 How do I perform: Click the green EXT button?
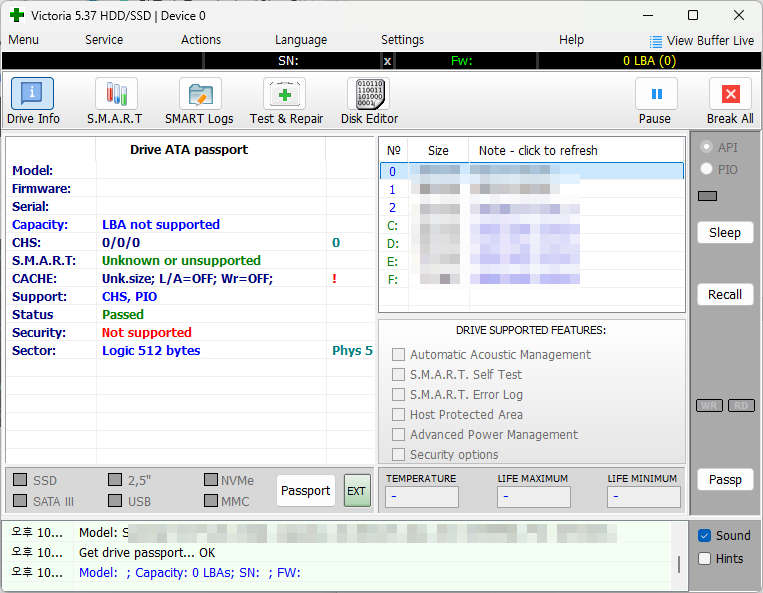[357, 491]
